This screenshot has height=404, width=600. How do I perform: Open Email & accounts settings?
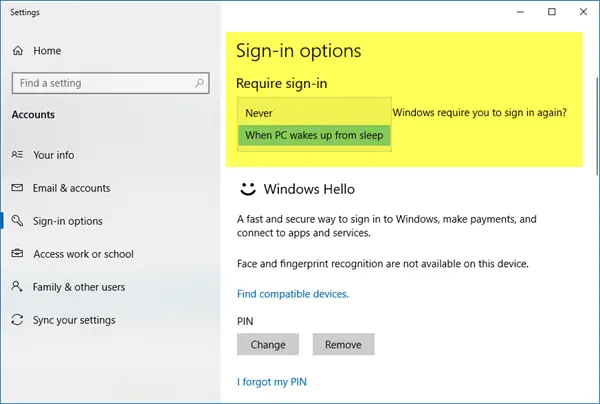pos(72,188)
